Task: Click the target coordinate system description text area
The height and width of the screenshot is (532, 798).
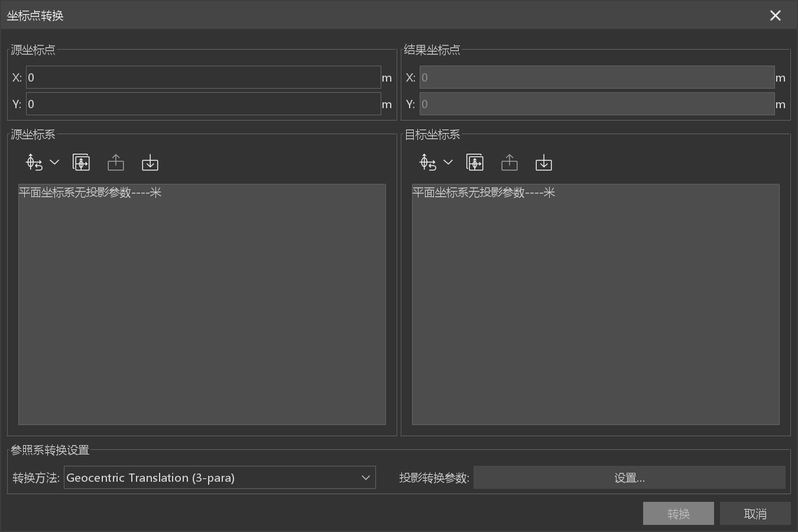Action: [595, 304]
